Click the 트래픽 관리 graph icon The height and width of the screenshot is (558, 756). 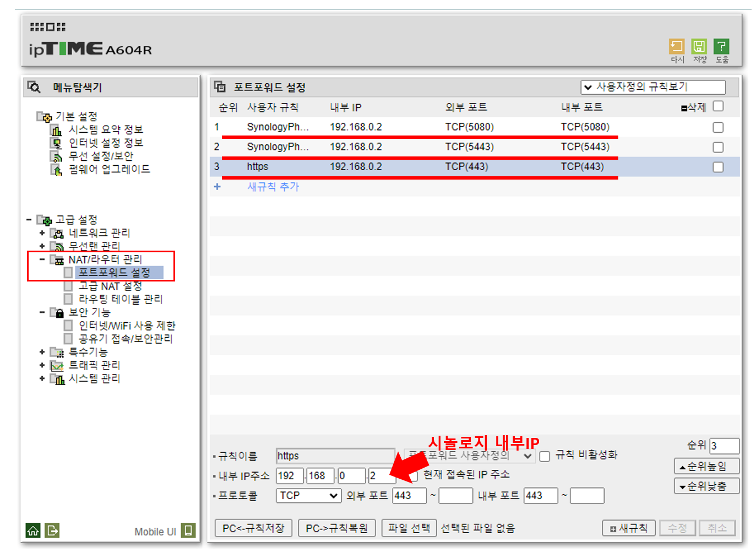[x=57, y=365]
